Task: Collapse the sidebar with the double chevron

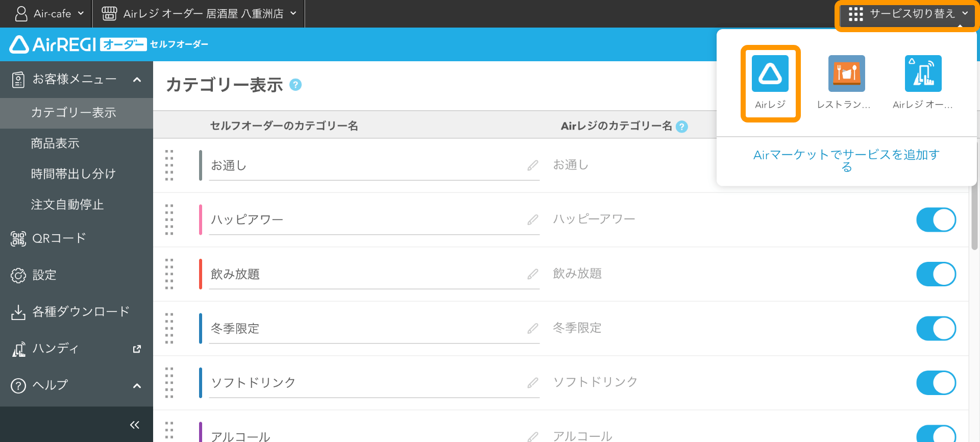Action: tap(135, 425)
